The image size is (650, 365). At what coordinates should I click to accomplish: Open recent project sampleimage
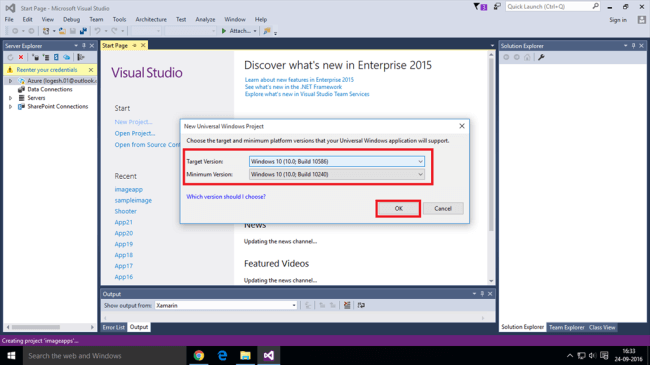click(133, 200)
